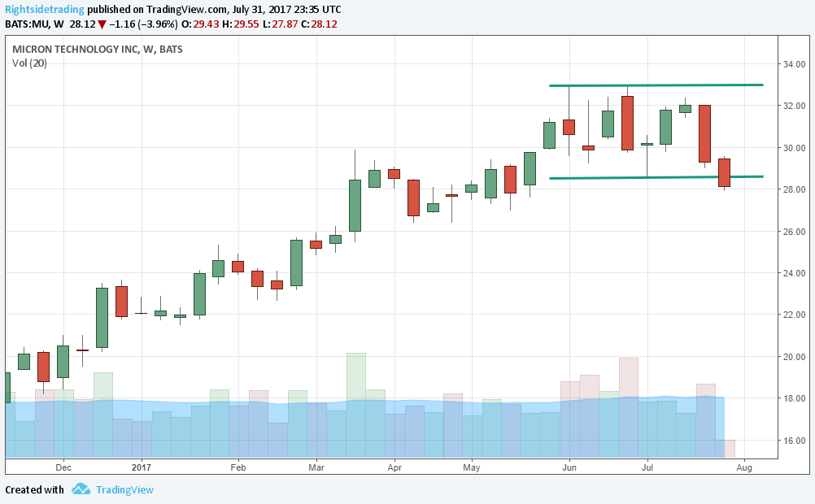
Task: Click the Feb label on time axis
Action: (x=238, y=467)
